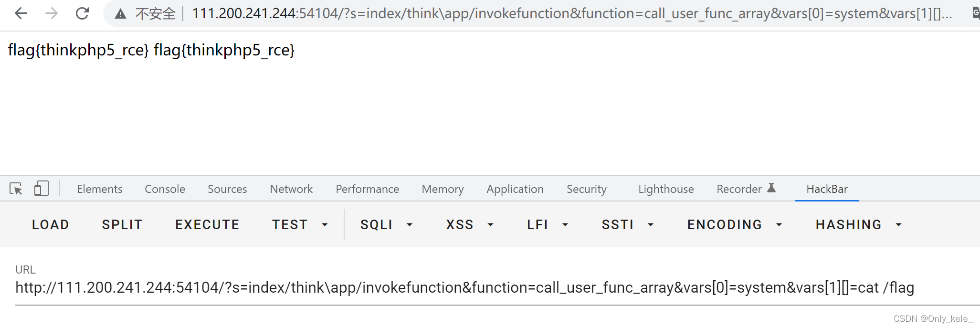Open the Performance tab

367,189
